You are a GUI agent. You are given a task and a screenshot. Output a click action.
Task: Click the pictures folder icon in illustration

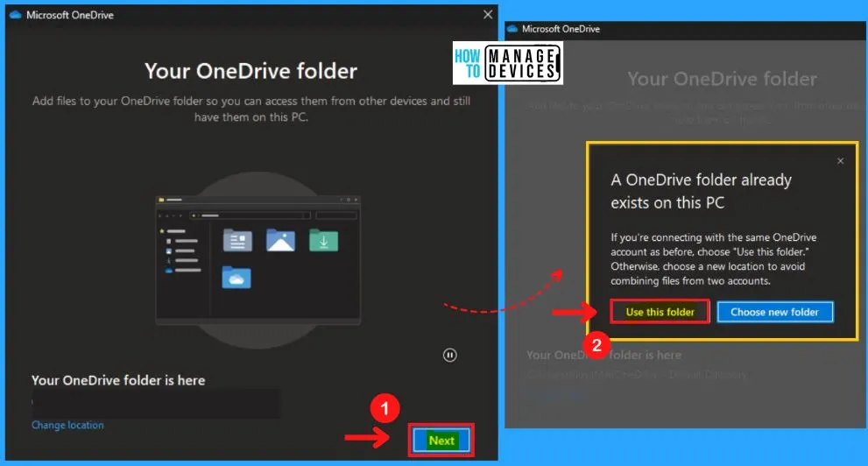pyautogui.click(x=280, y=240)
